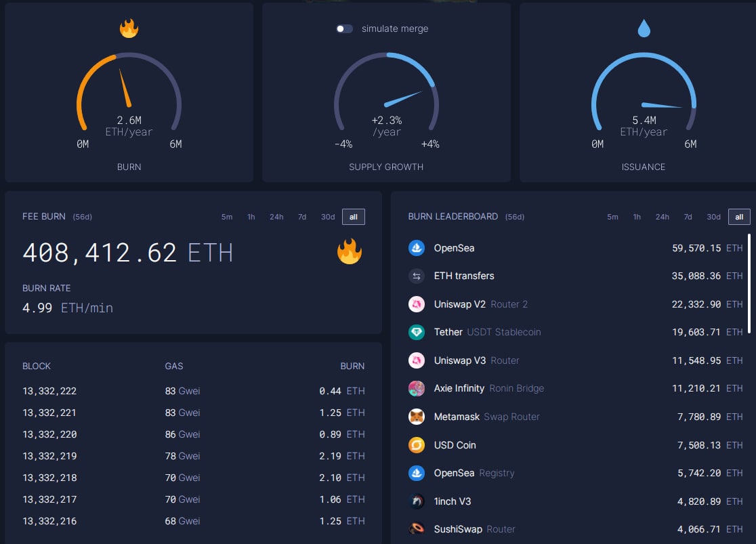The height and width of the screenshot is (544, 756).
Task: Select 24h timeframe in Fee Burn panel
Action: tap(276, 217)
